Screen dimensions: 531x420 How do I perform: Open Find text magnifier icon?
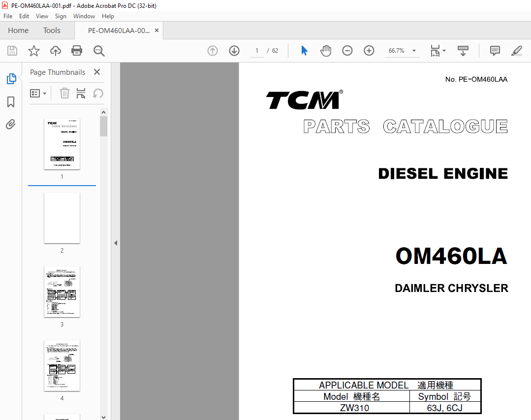[x=99, y=51]
